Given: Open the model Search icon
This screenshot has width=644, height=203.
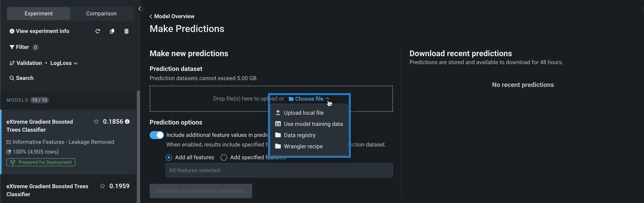Looking at the screenshot, I should click(x=12, y=78).
